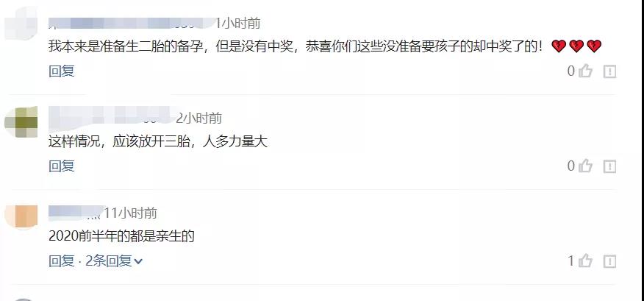Viewport: 644px width, 301px height.
Task: Like the comment about 二胎备孕
Action: [585, 71]
